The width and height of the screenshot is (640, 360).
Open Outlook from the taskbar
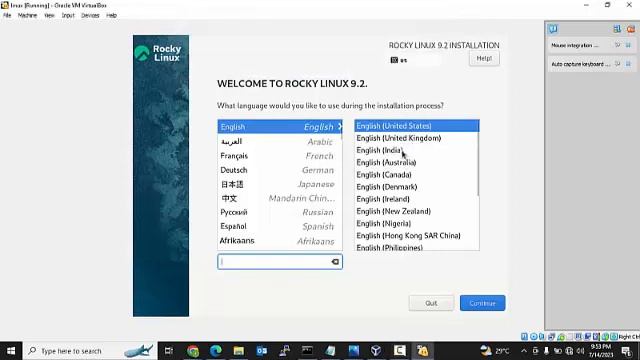click(x=262, y=351)
